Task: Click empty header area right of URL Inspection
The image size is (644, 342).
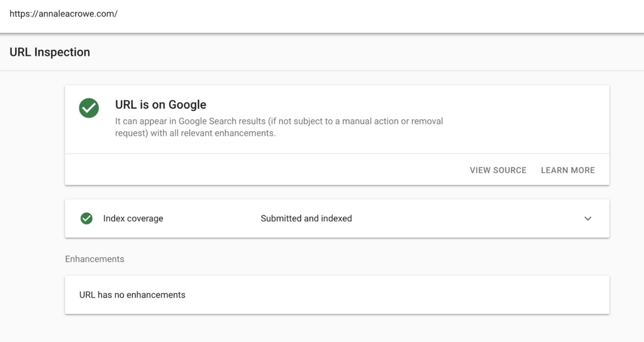Action: [x=372, y=52]
